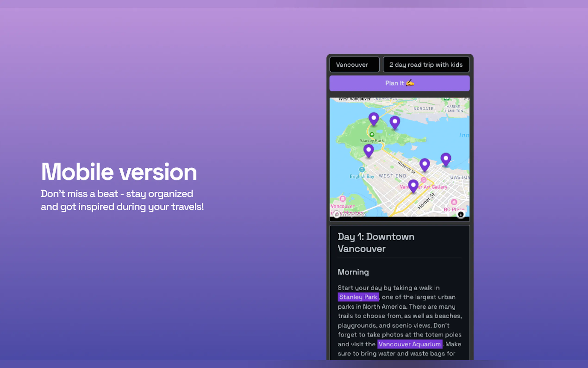The image size is (588, 368).
Task: Click the teal English Bay beach icon
Action: pyautogui.click(x=362, y=169)
